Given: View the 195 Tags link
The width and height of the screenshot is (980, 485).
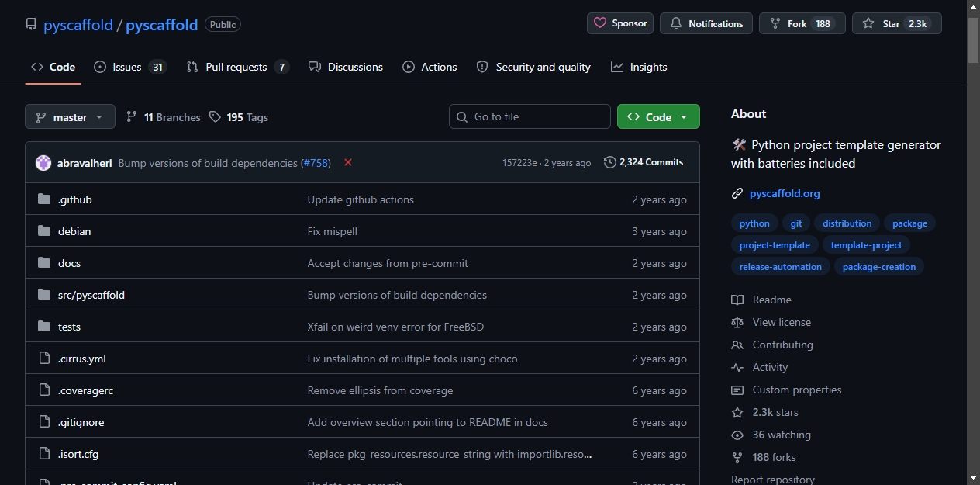Looking at the screenshot, I should (x=239, y=117).
